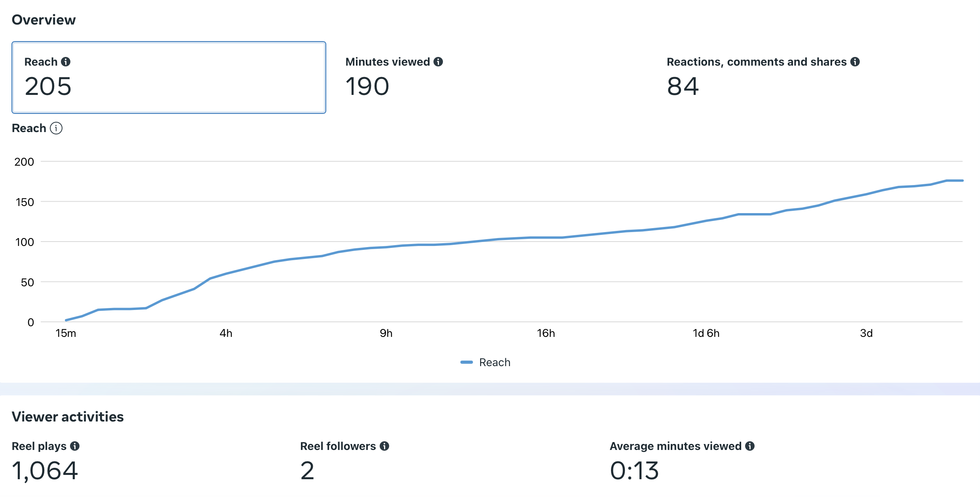Select Reactions, comments and shares metric card
This screenshot has height=497, width=980.
coord(812,77)
